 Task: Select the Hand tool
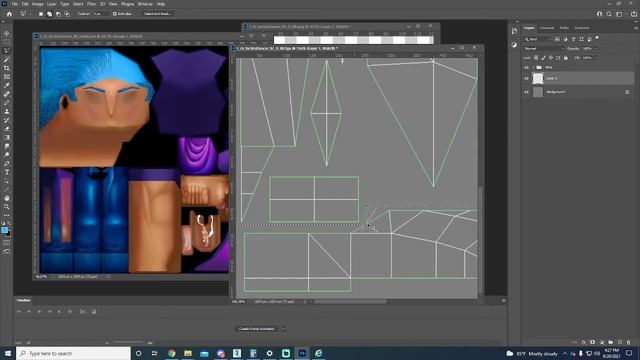(7, 198)
